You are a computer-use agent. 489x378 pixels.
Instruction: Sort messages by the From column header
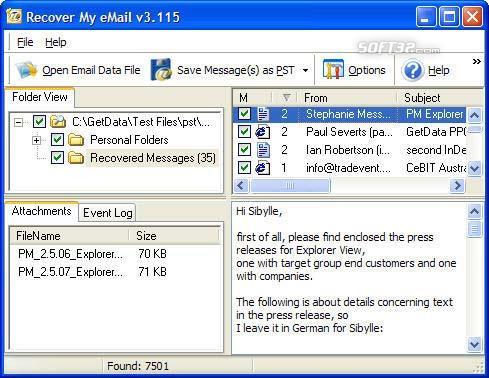348,98
